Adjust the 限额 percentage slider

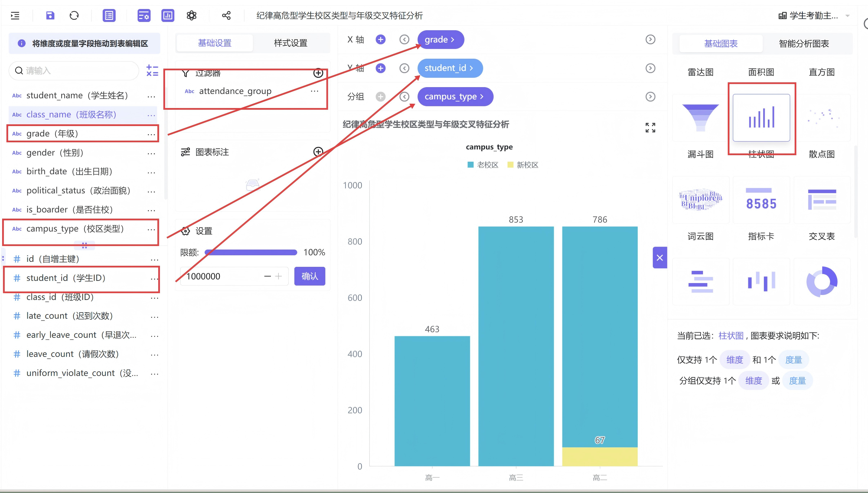251,252
